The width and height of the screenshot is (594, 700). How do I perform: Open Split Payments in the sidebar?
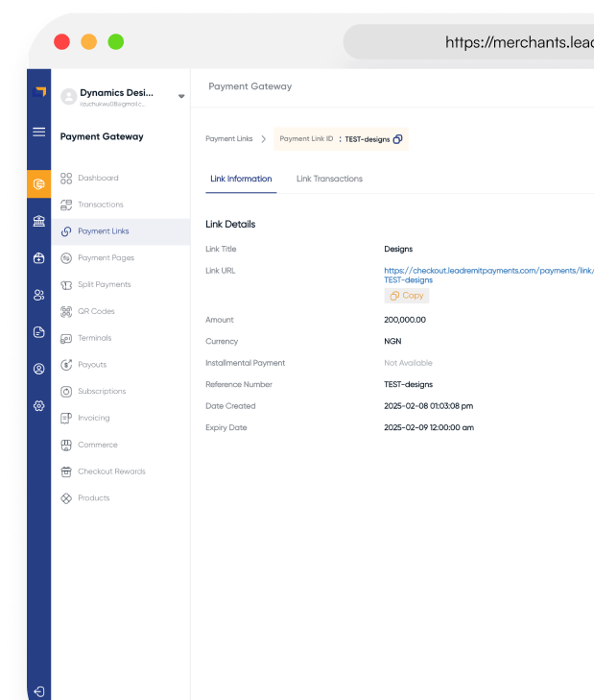[x=104, y=284]
